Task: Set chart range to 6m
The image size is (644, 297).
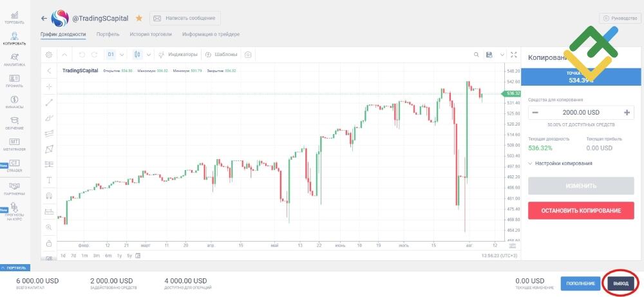Action: 108,256
